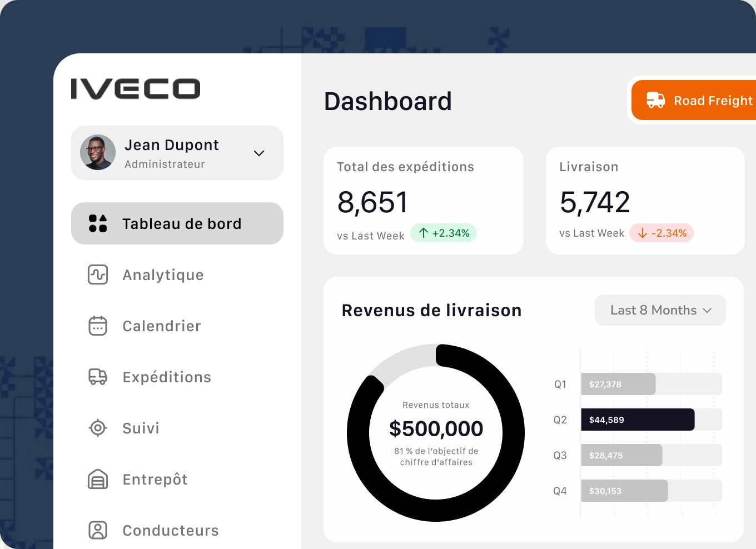Click the Q2 axis label

pyautogui.click(x=560, y=420)
